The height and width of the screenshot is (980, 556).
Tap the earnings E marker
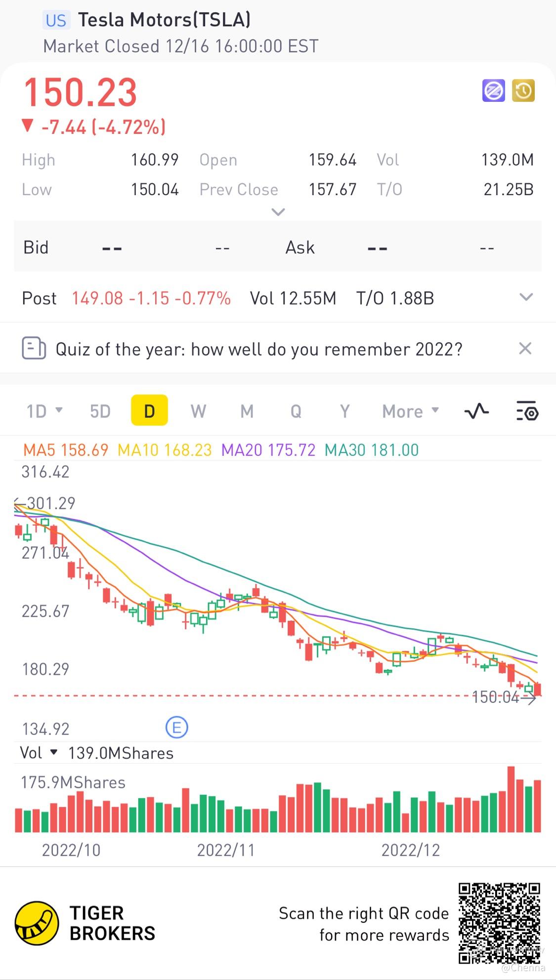176,728
